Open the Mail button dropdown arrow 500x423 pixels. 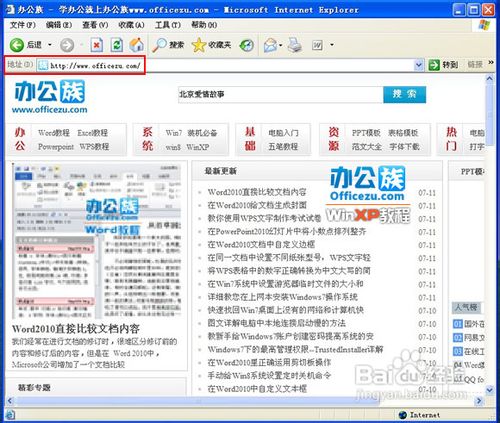281,45
